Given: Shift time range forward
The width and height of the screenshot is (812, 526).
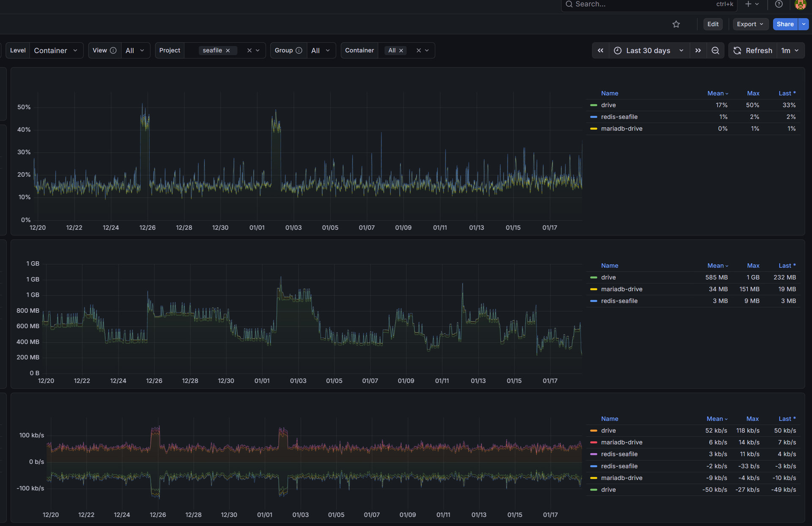Looking at the screenshot, I should click(x=698, y=50).
